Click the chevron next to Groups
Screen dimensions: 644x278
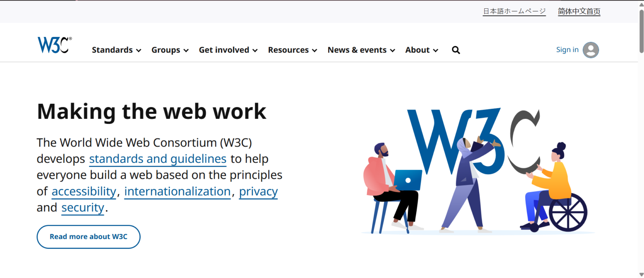(x=187, y=50)
